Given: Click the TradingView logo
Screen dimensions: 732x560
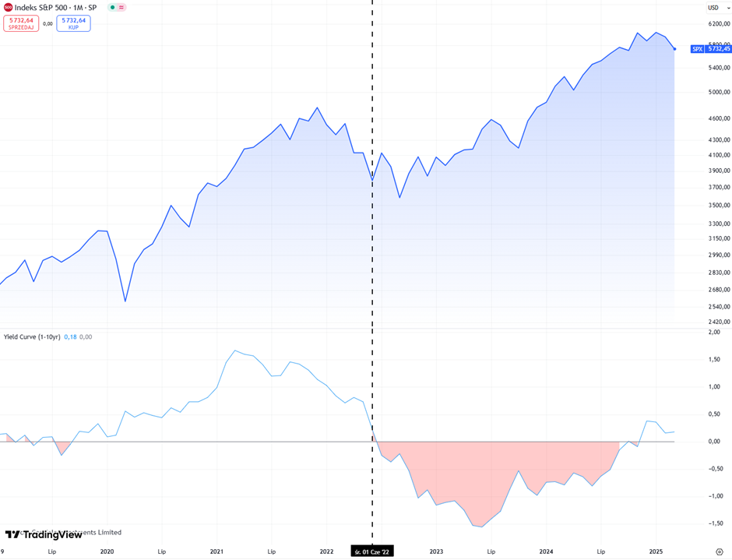Looking at the screenshot, I should tap(44, 534).
